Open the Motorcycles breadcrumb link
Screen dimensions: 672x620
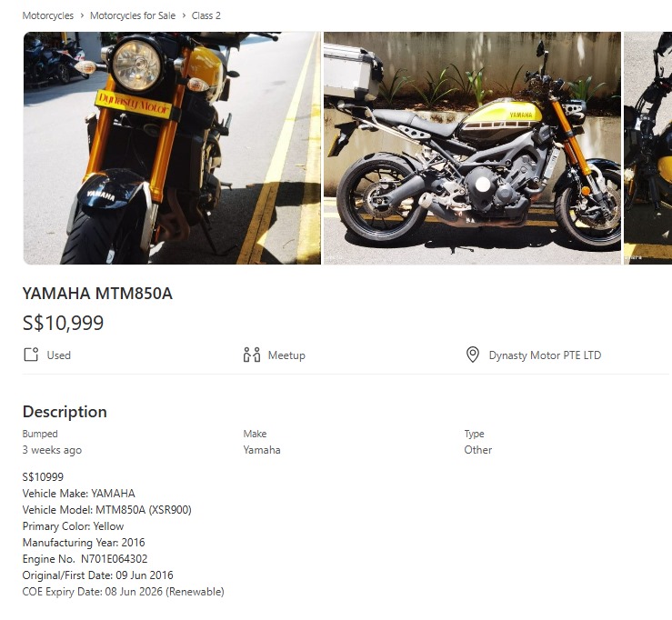click(x=48, y=15)
